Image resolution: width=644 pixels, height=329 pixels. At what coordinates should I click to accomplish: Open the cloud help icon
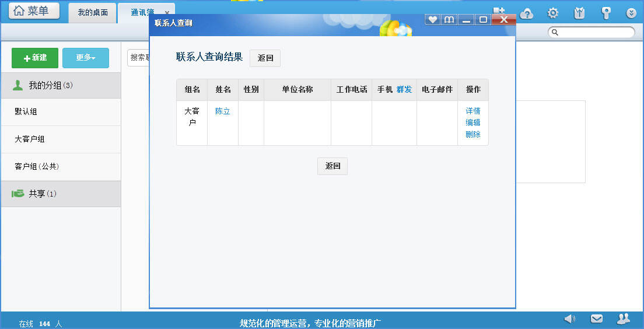click(527, 13)
